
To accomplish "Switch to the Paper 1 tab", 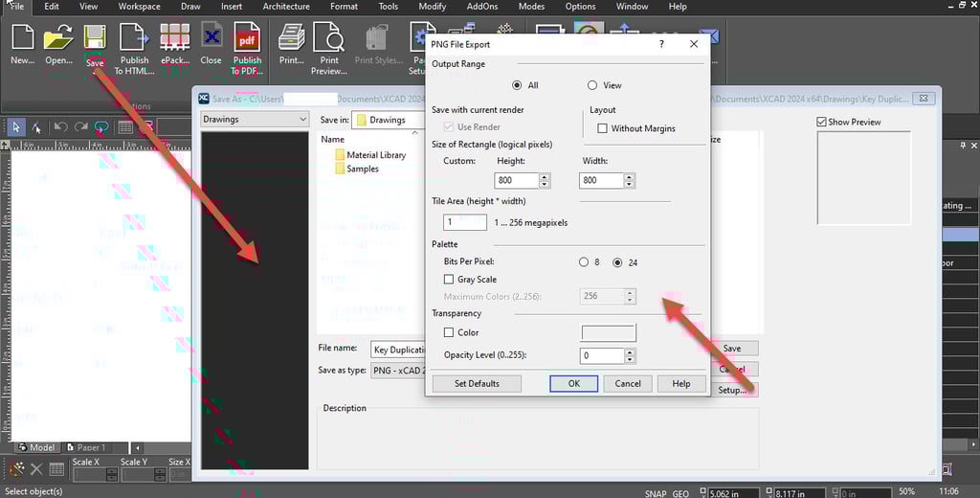I will [85, 447].
